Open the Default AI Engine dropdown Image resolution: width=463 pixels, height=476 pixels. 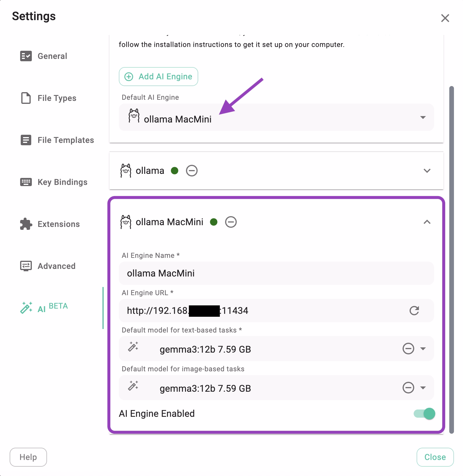click(x=276, y=117)
